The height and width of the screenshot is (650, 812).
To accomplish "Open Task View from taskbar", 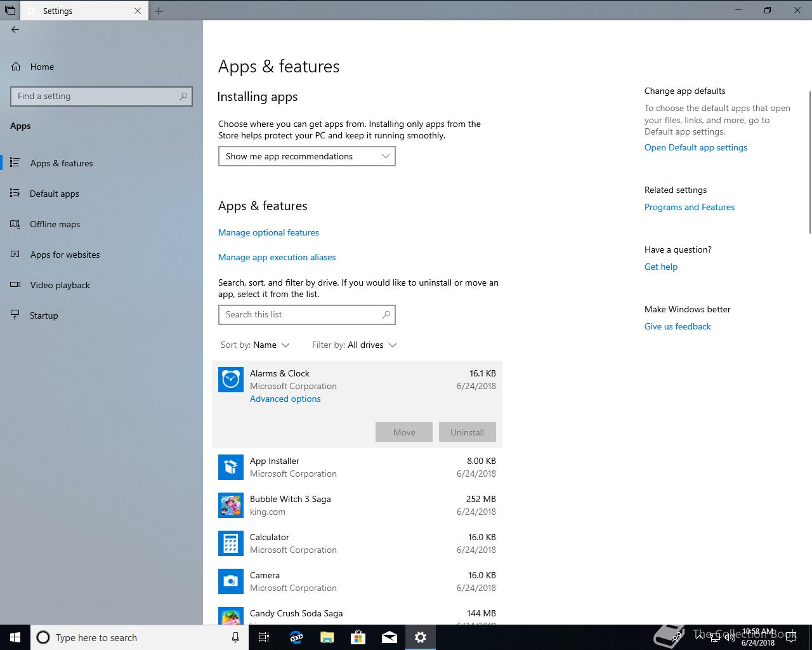I will pos(264,637).
